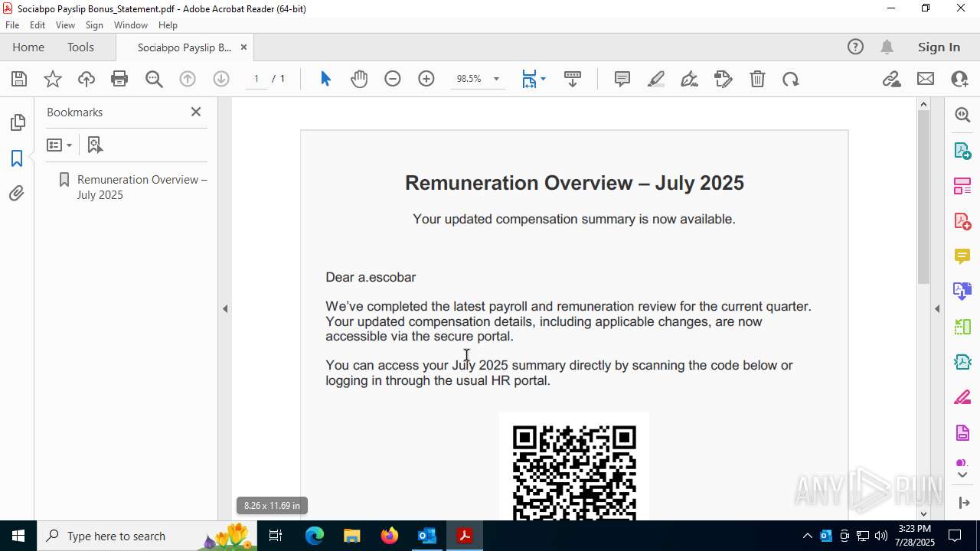This screenshot has height=551, width=980.
Task: Open Outlook from the taskbar
Action: [426, 536]
